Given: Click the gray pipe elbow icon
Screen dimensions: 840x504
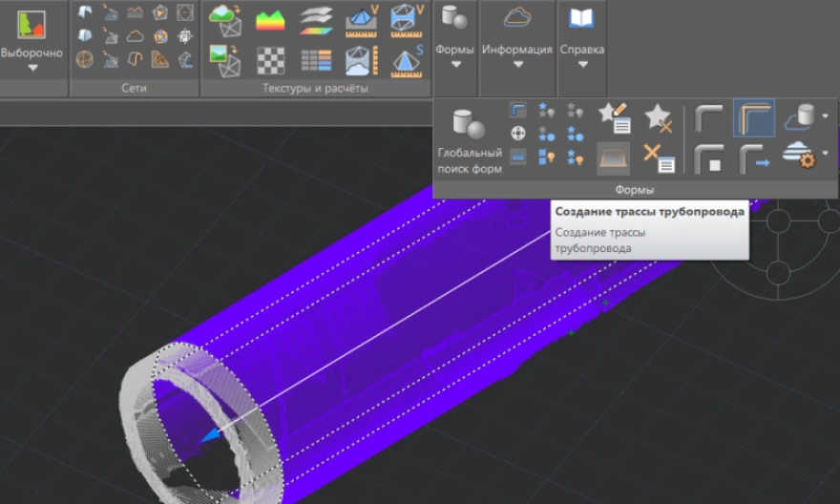Looking at the screenshot, I should point(708,118).
